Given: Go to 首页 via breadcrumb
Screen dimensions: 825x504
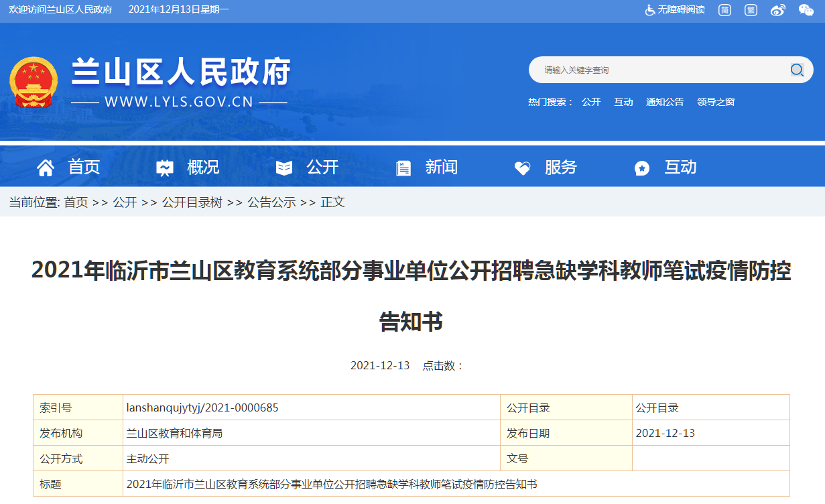Looking at the screenshot, I should (76, 202).
